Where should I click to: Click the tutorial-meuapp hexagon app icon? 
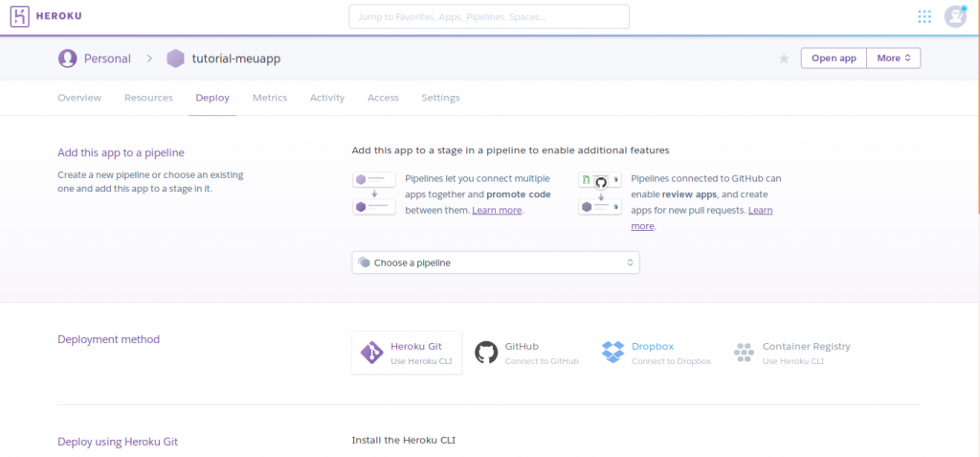(175, 58)
